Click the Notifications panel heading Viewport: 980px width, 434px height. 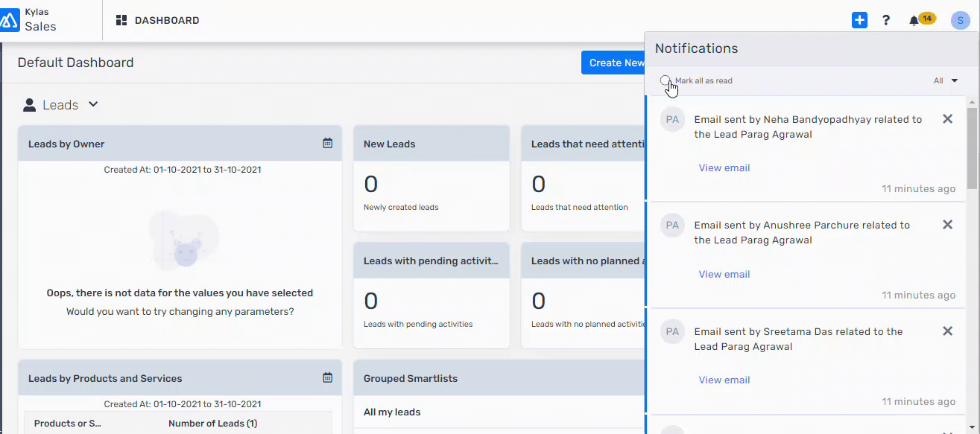[697, 48]
